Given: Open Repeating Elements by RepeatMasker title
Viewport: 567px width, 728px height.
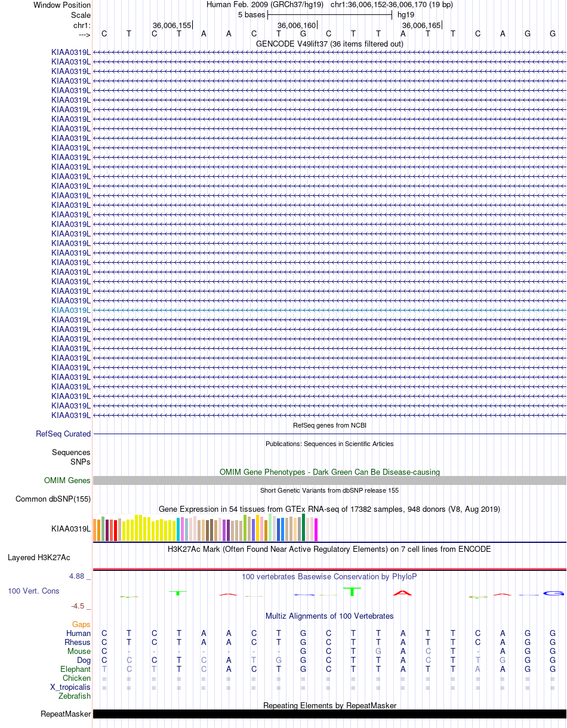Looking at the screenshot, I should coord(329,705).
